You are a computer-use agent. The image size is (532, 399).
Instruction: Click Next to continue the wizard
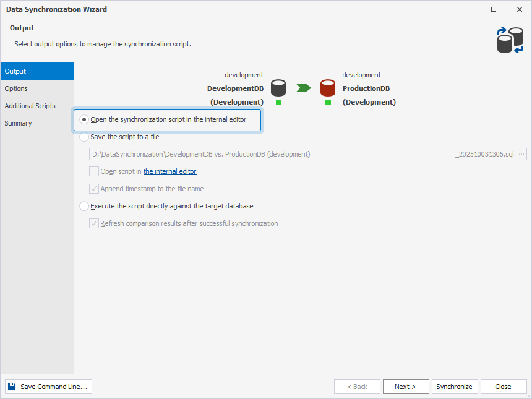406,386
